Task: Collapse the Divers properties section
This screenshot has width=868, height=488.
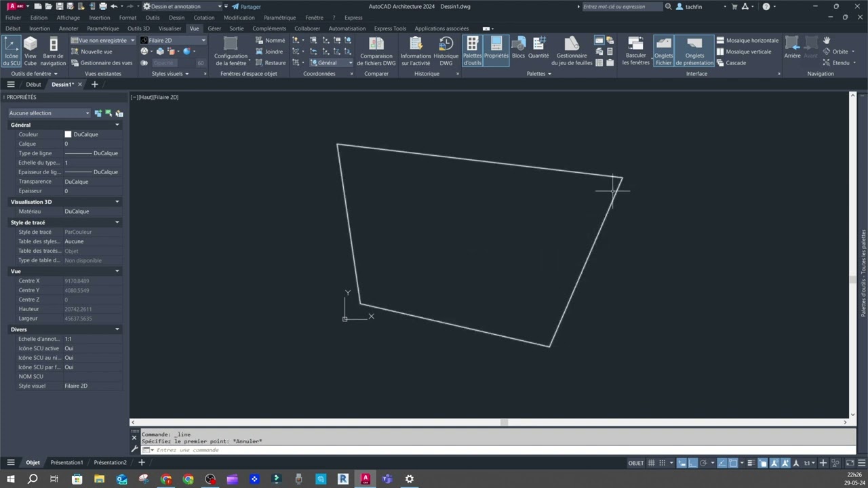Action: [117, 329]
